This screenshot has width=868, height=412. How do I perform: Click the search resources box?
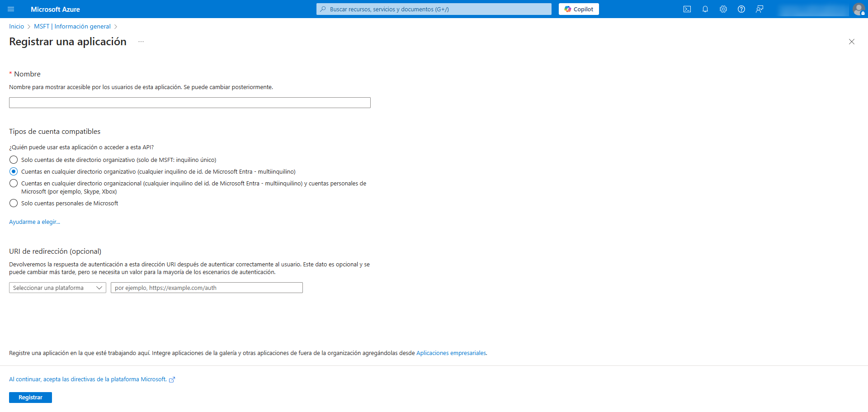[x=434, y=9]
